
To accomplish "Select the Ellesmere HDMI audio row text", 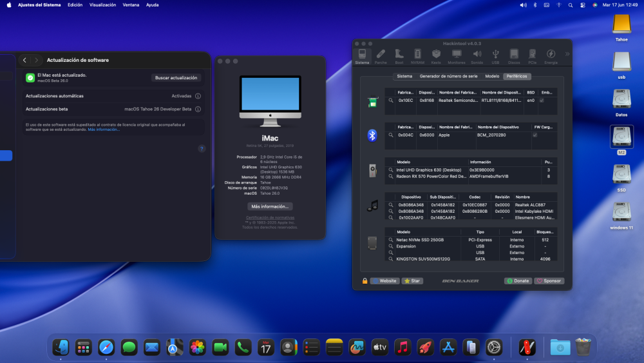I will click(x=535, y=218).
